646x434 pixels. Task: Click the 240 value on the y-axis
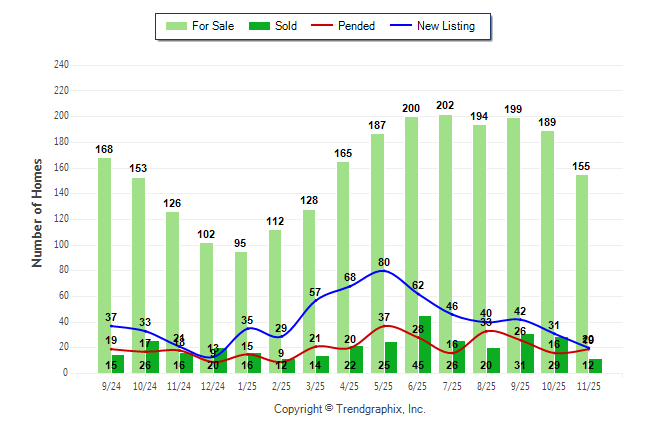point(62,65)
